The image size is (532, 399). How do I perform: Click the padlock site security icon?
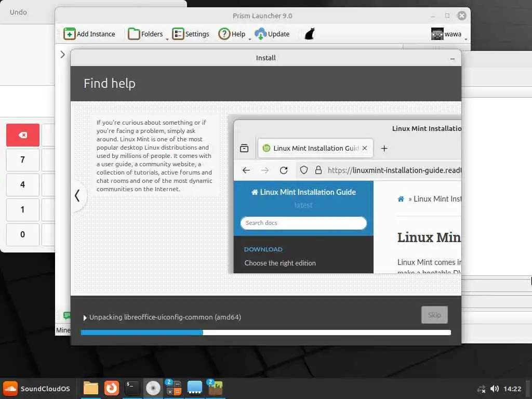[x=318, y=170]
